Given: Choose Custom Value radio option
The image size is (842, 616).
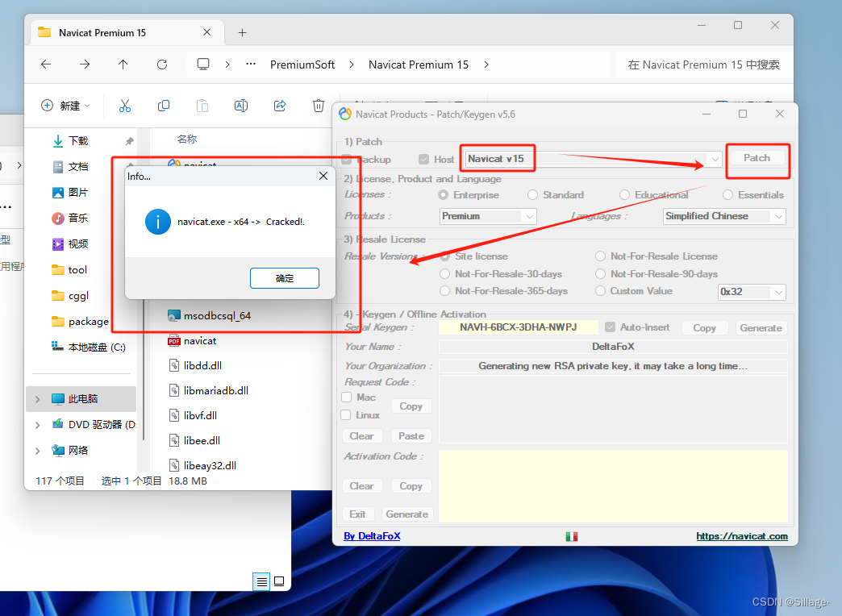Looking at the screenshot, I should pos(600,291).
